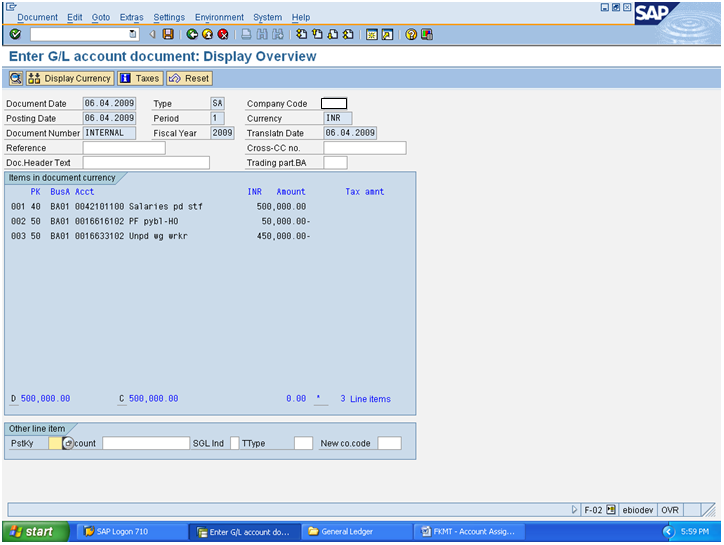
Task: Open the Extras menu
Action: 132,17
